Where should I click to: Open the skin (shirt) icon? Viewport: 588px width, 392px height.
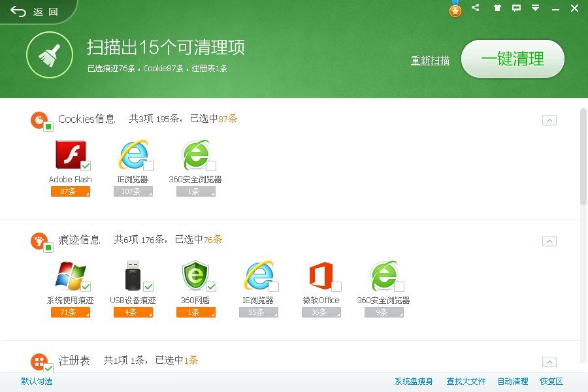coord(497,8)
